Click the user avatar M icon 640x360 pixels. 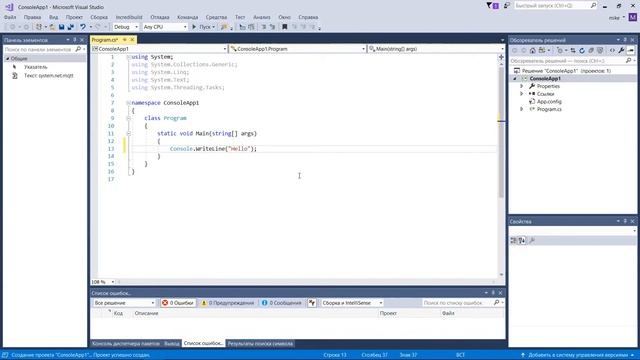pos(633,17)
